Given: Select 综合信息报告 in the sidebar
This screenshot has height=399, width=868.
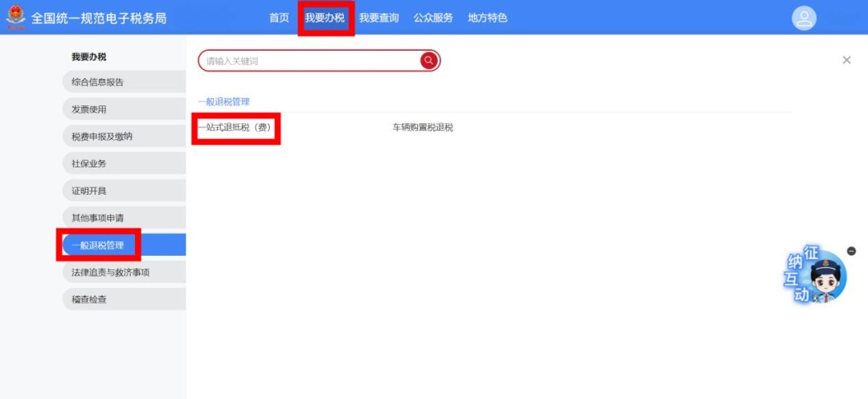Looking at the screenshot, I should (124, 82).
